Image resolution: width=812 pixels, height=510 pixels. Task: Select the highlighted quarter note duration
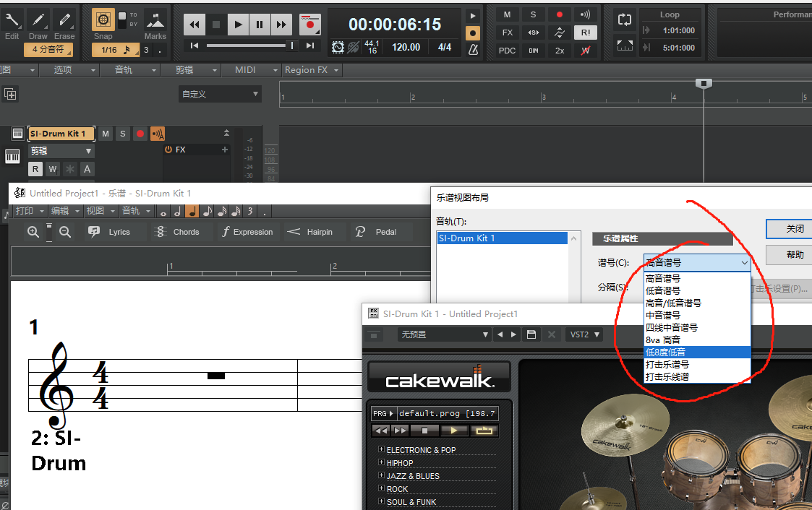[x=192, y=211]
